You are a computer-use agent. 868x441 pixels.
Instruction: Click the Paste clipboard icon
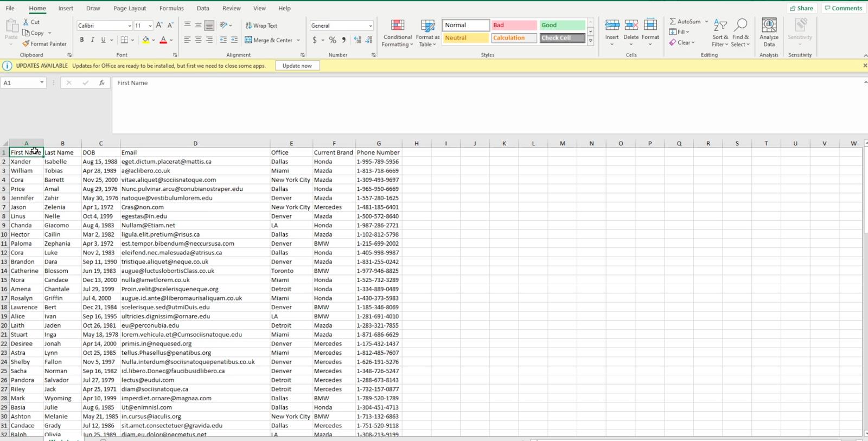point(11,26)
